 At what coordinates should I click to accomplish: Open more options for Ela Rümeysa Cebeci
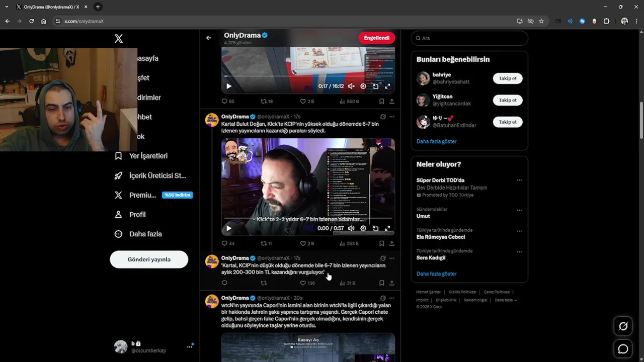point(519,231)
